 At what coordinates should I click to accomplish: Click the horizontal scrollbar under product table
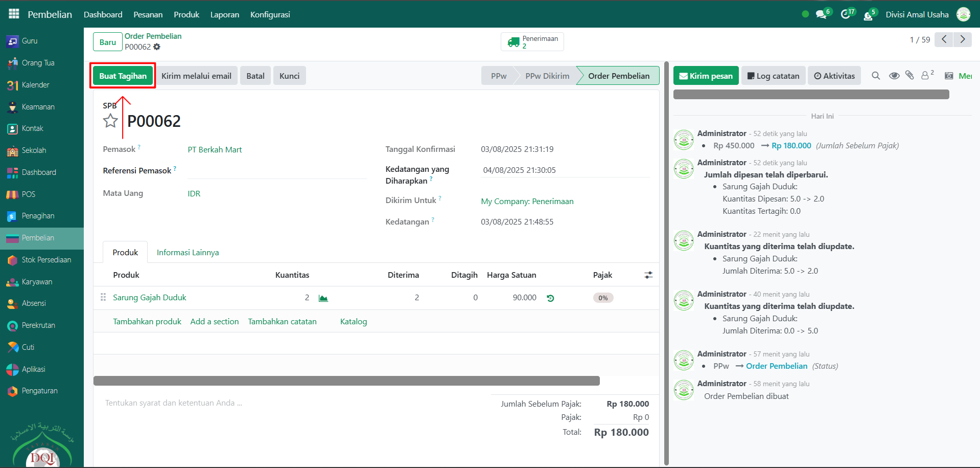[x=346, y=381]
